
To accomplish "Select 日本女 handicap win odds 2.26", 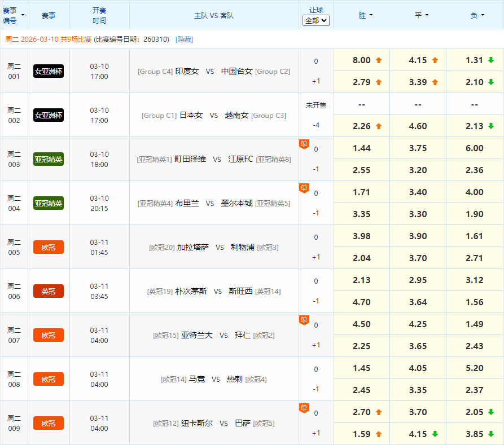I will pos(362,126).
